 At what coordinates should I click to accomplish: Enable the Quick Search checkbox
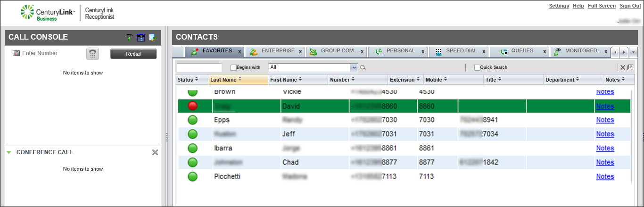477,67
